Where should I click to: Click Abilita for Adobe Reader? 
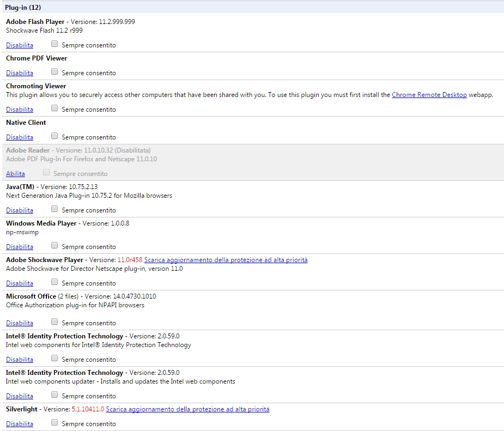point(15,174)
